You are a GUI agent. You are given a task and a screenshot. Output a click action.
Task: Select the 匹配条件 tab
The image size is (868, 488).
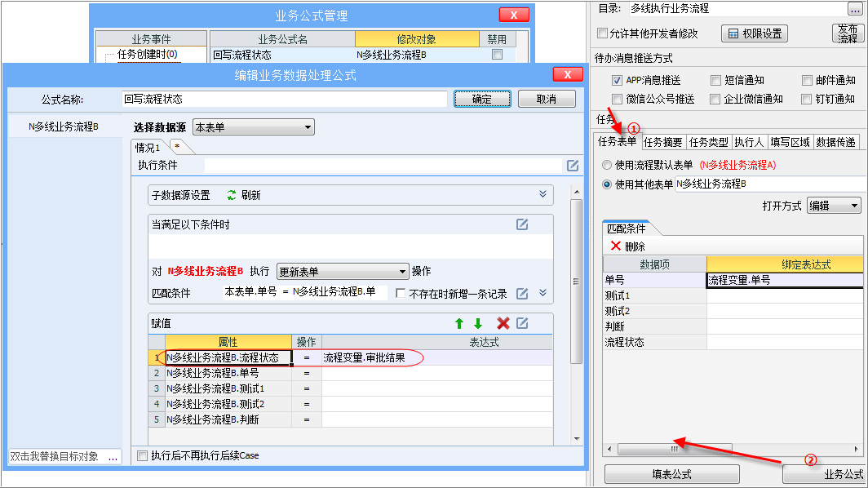(626, 228)
